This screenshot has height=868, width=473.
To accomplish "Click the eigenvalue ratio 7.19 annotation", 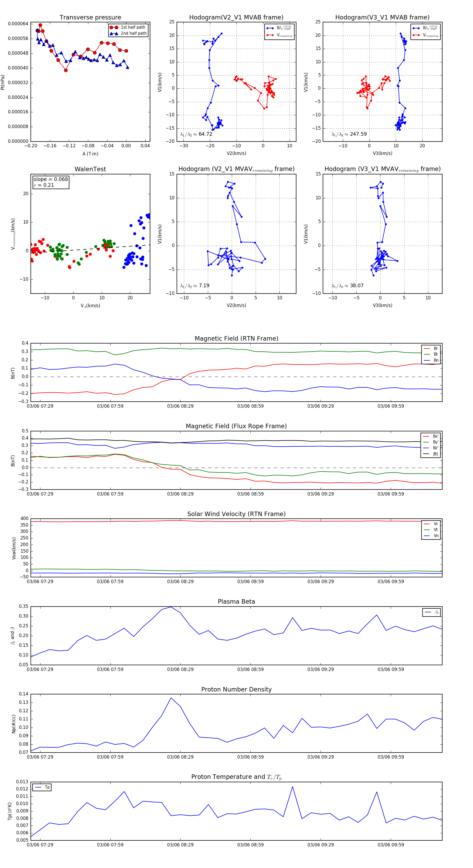I will 194,286.
